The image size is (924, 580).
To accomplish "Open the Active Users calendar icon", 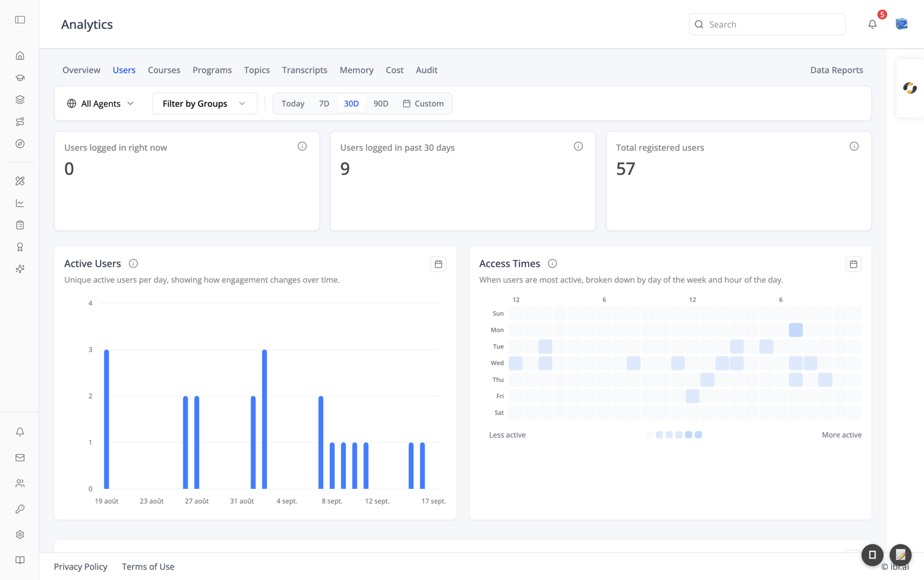I will click(x=438, y=264).
